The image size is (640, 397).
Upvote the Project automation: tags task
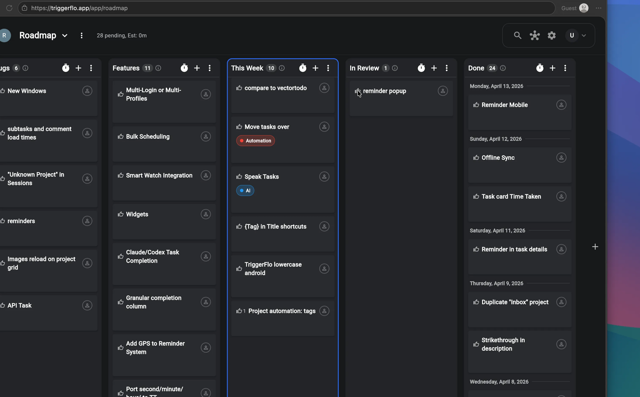239,311
